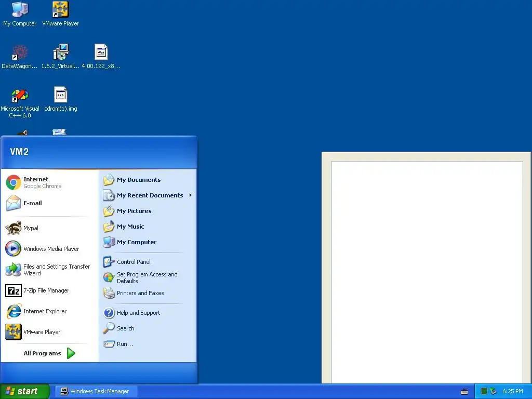Open Set Program Access and Defaults
Screen dimensions: 532x399
[148, 277]
